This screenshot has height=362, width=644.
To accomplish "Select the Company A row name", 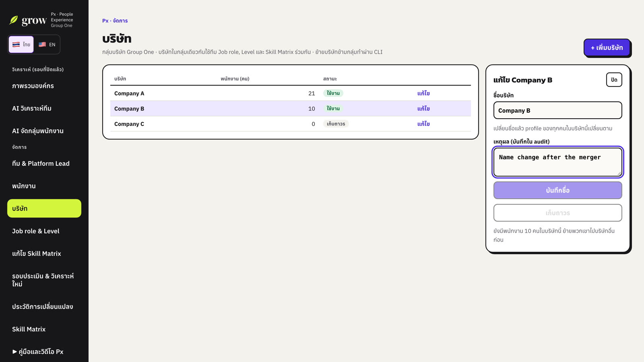I will coord(129,93).
